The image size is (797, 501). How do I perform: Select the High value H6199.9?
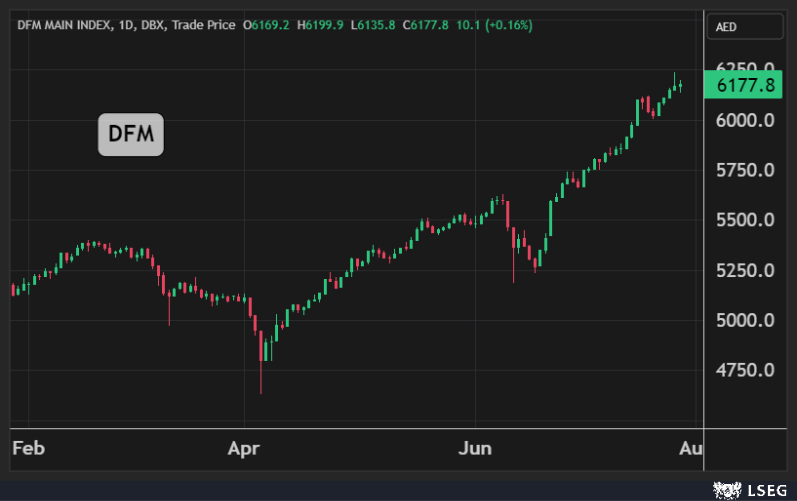point(321,23)
